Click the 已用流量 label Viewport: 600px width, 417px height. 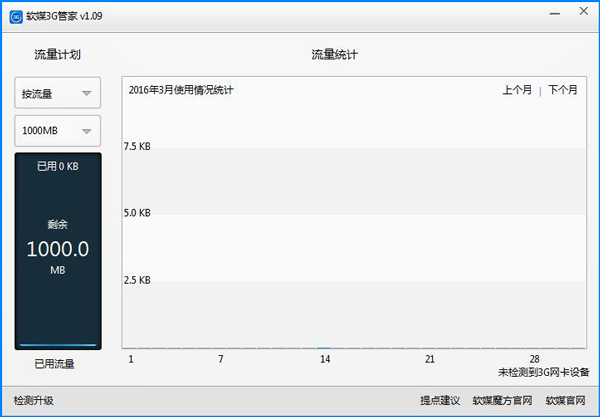click(x=54, y=364)
